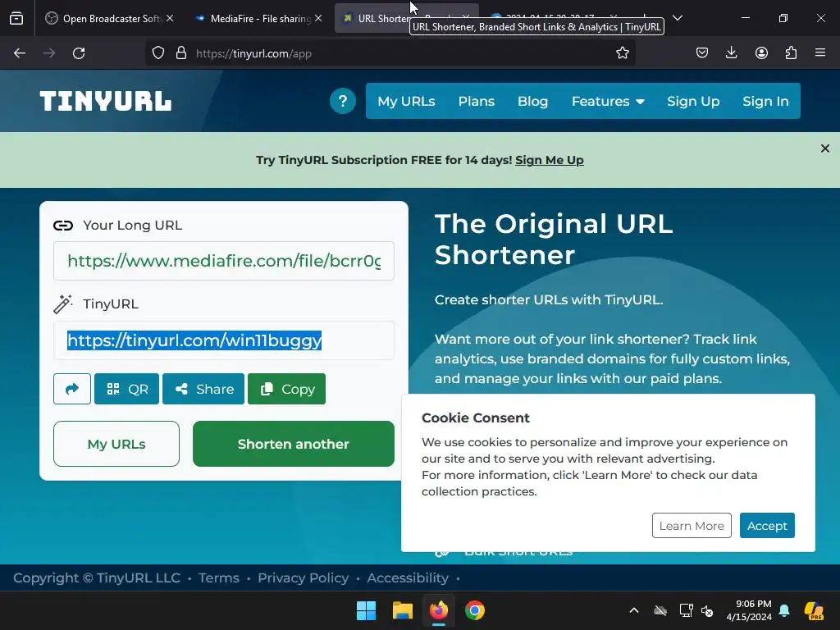Open My URLs button in form
The image size is (840, 630).
click(x=116, y=444)
